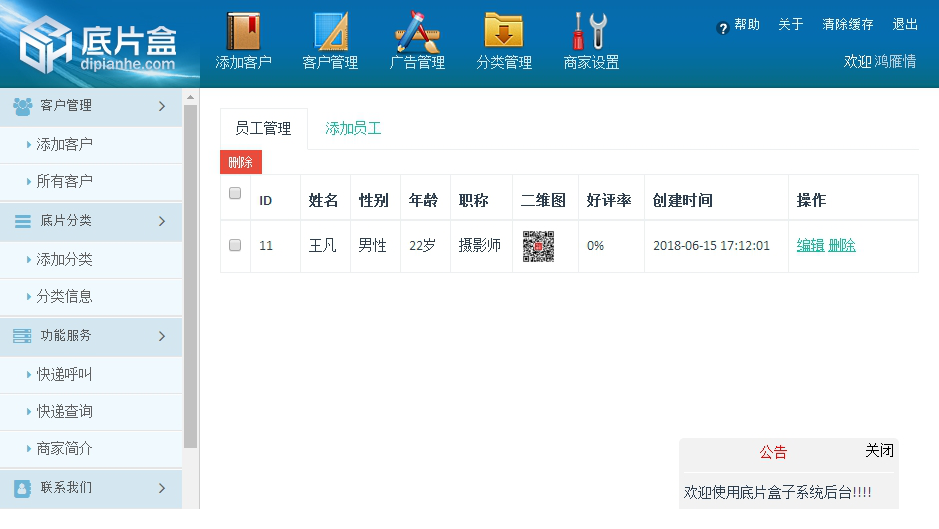
Task: Click the timestamp 2018-06-15 17:12:01
Action: (711, 246)
